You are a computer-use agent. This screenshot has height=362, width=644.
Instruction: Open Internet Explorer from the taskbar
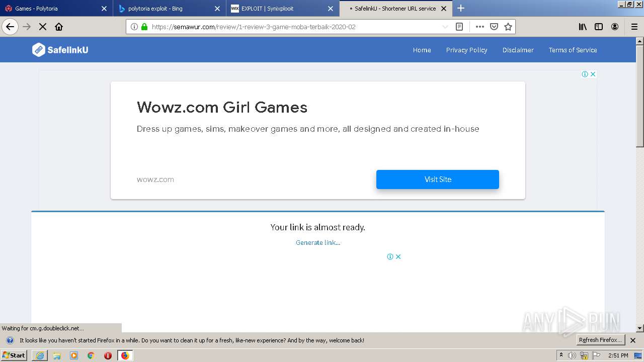point(40,355)
